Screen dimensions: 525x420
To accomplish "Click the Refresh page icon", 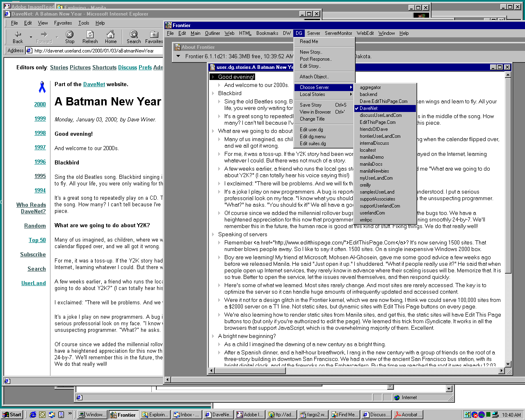I will 90,35.
